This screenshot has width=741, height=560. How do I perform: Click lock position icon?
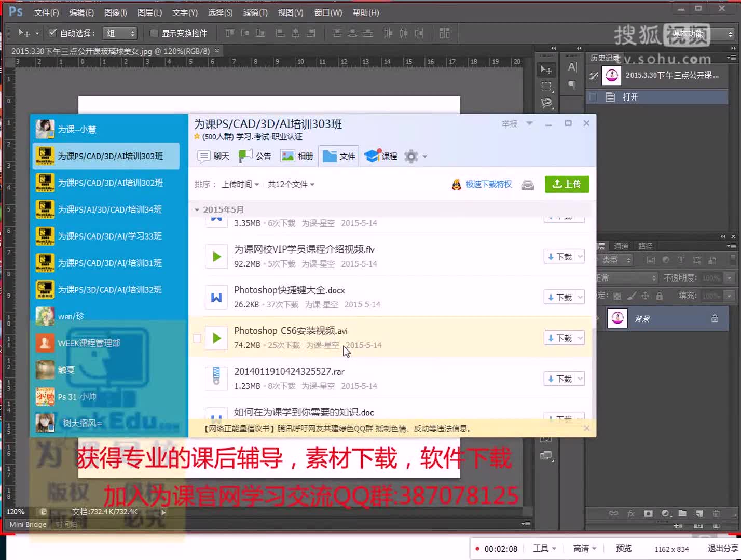(x=645, y=296)
